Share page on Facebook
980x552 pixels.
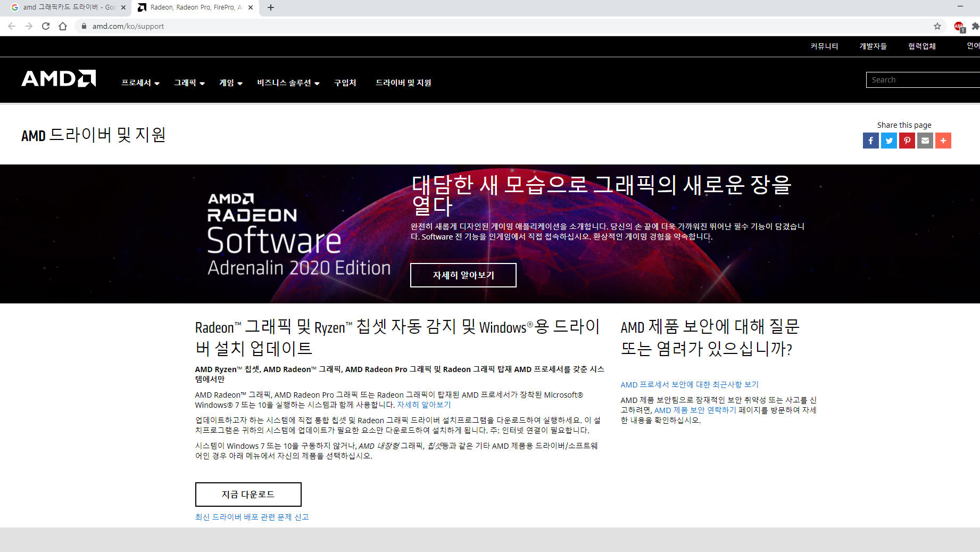click(871, 141)
